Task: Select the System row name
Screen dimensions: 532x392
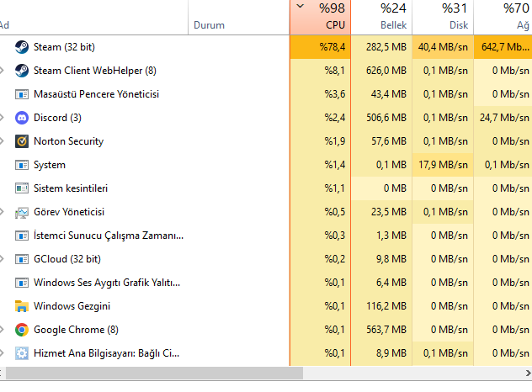Action: [x=50, y=165]
